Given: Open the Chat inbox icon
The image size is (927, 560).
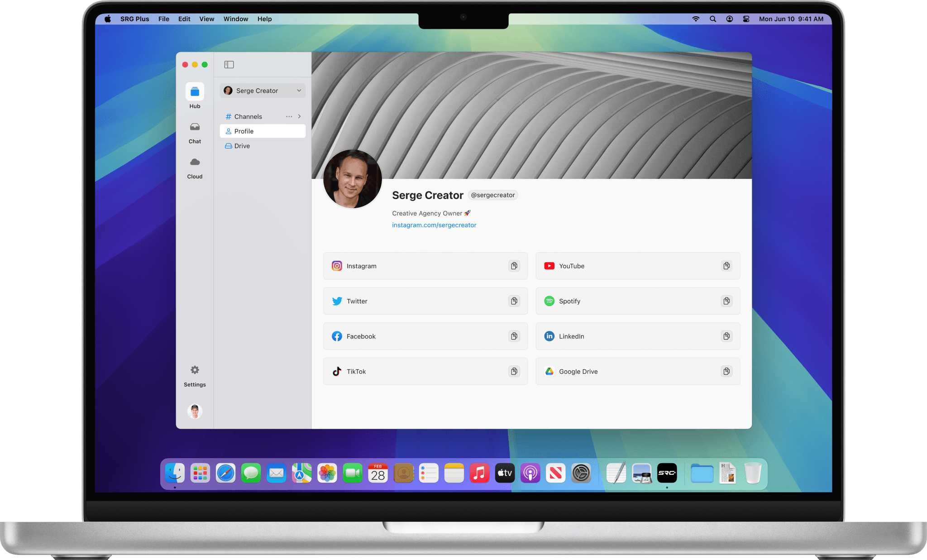Looking at the screenshot, I should click(x=195, y=127).
